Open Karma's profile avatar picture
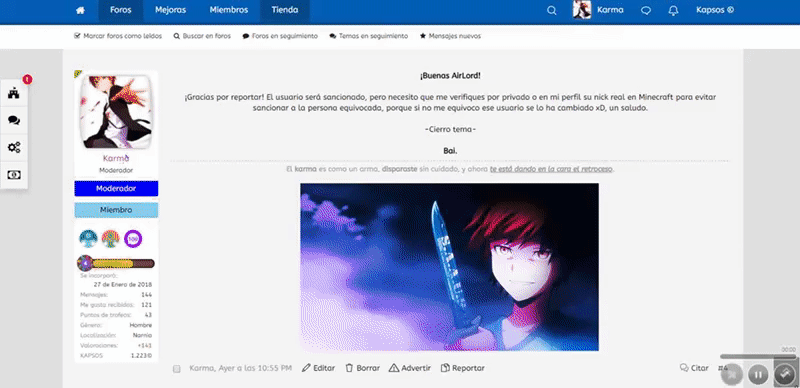800x388 pixels. (x=116, y=112)
